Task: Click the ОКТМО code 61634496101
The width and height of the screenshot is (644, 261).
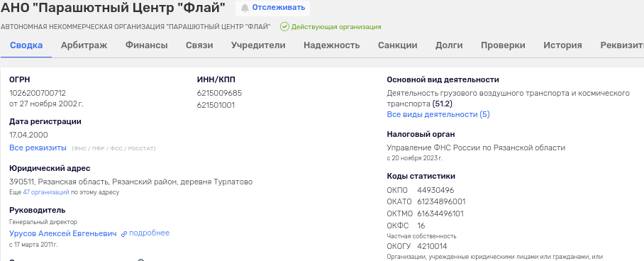Action: [440, 213]
